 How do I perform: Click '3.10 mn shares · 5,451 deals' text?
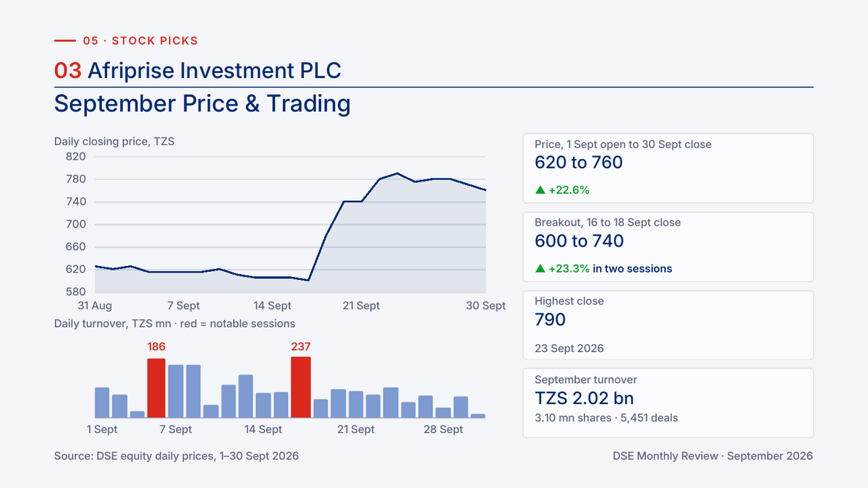click(606, 418)
